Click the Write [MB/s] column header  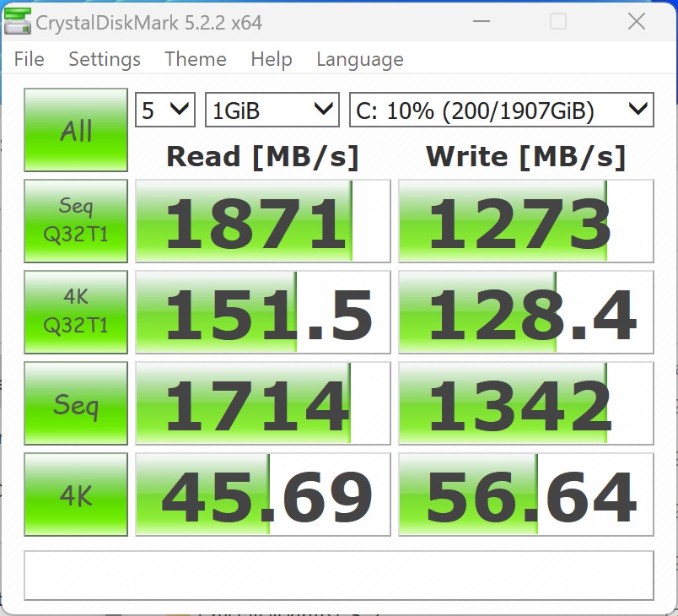coord(526,157)
